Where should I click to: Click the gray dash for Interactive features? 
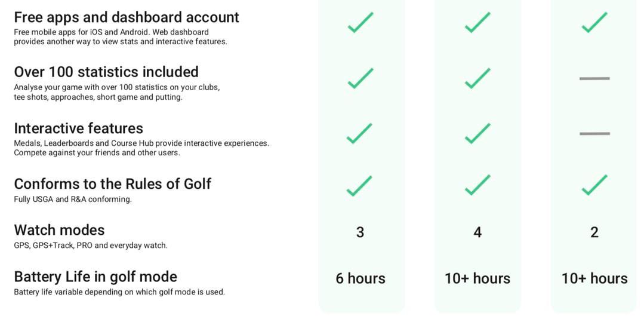click(x=594, y=134)
